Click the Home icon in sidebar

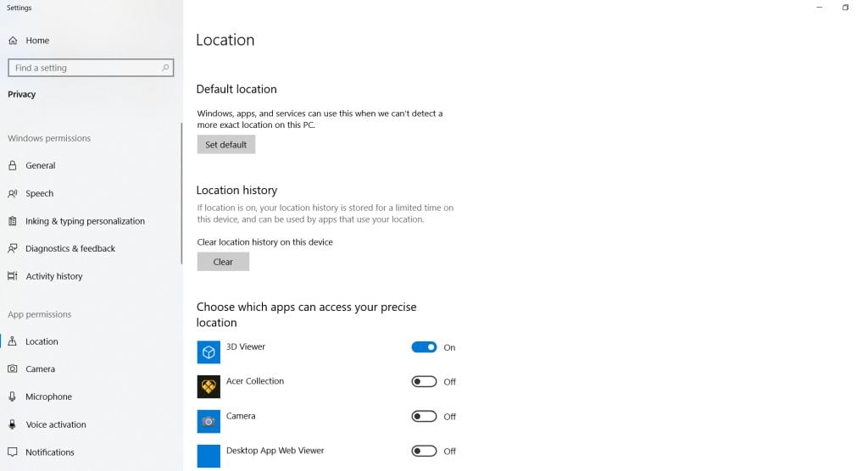pos(13,41)
